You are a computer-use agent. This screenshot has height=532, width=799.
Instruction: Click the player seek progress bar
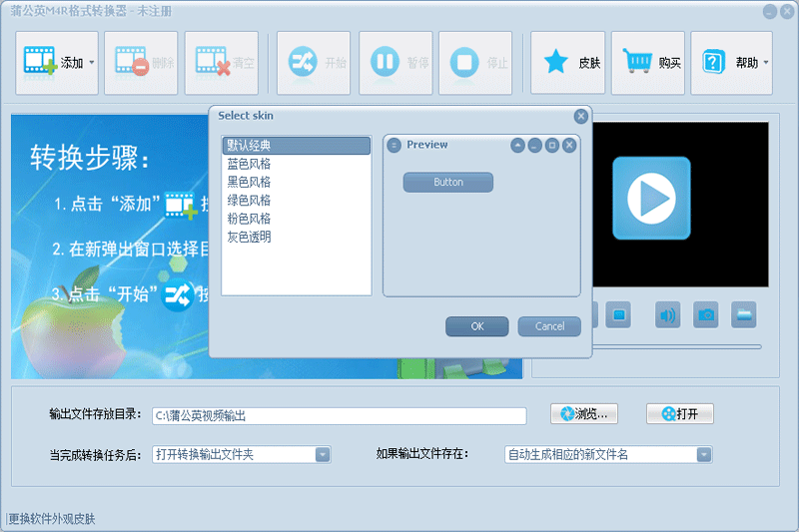677,346
